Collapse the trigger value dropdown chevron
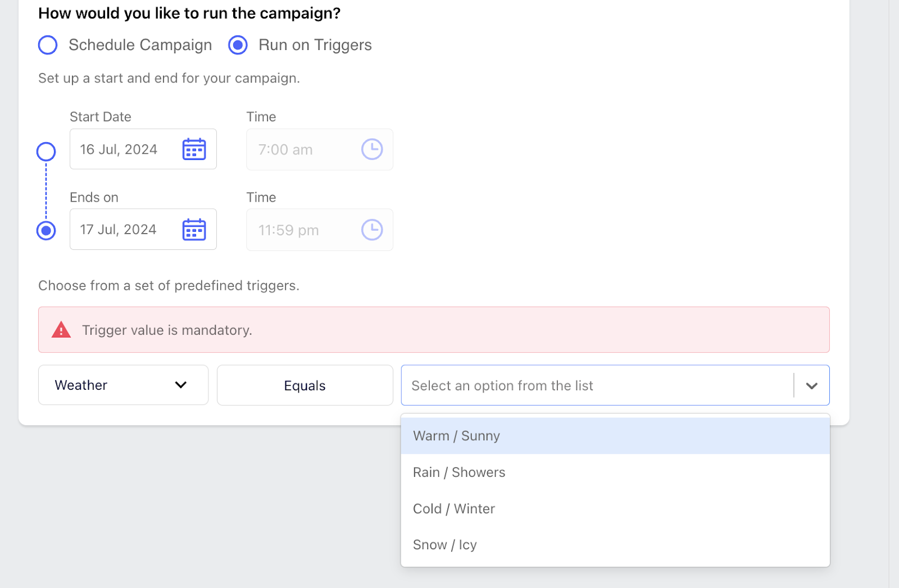The width and height of the screenshot is (899, 588). click(x=811, y=386)
